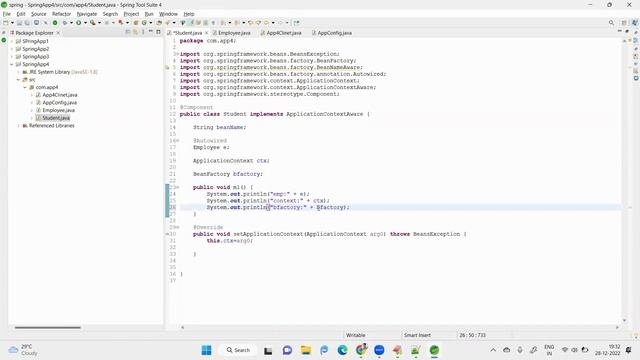Click cursor position 26 : 50 : 733

(472, 335)
